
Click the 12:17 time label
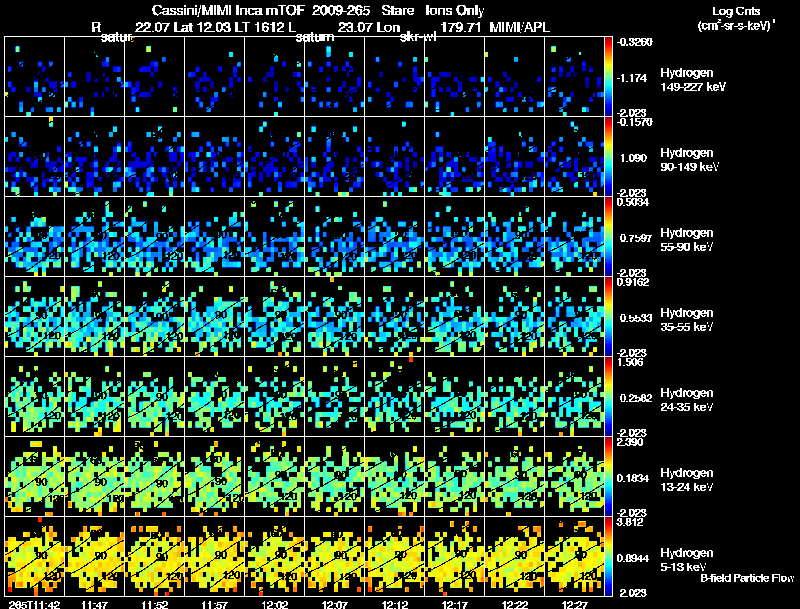tap(455, 604)
